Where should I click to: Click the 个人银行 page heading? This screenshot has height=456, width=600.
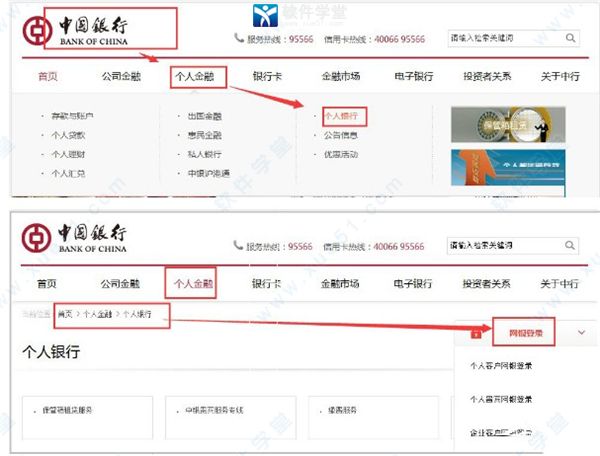(x=51, y=352)
